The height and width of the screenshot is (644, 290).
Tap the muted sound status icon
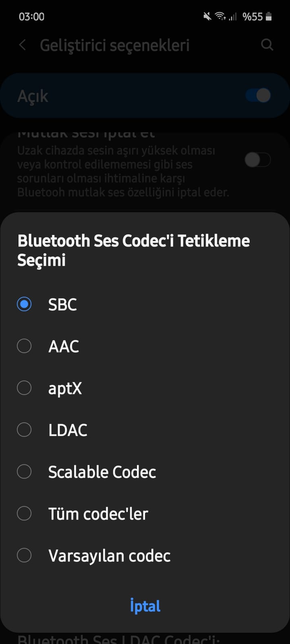[207, 17]
